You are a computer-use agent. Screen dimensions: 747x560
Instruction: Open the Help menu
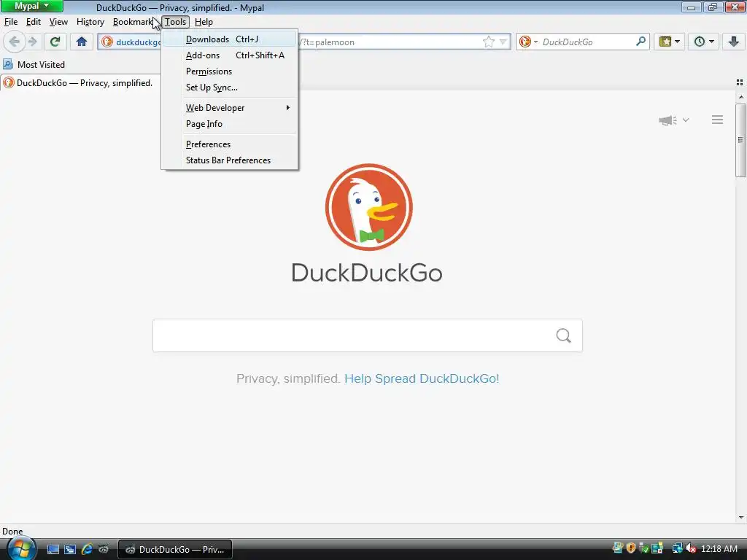pyautogui.click(x=204, y=22)
